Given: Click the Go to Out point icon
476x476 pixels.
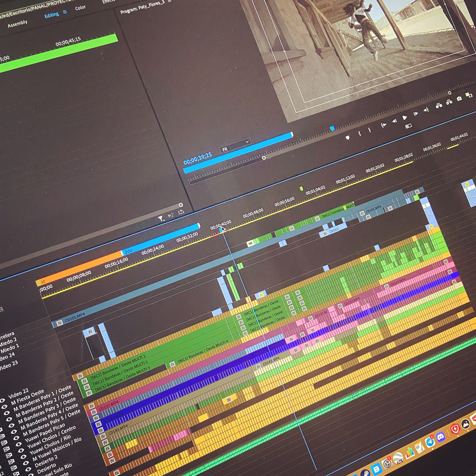Looking at the screenshot, I should (426, 110).
